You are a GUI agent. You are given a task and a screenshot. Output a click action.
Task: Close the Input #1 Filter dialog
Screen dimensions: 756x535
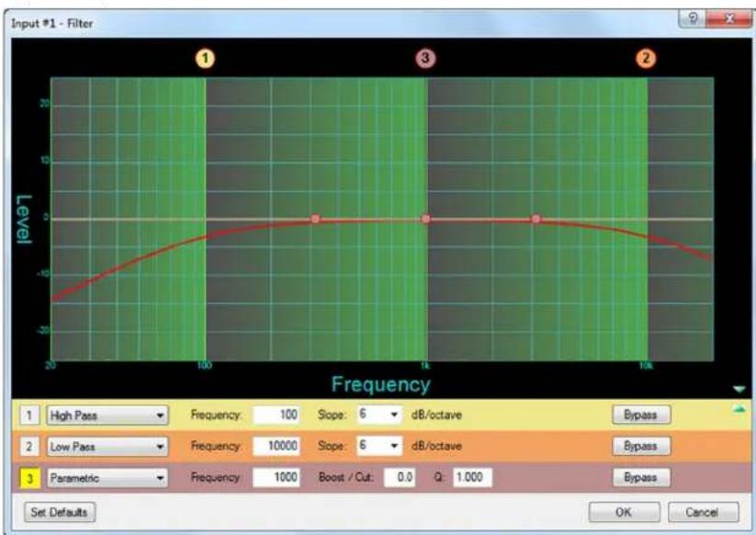pyautogui.click(x=729, y=18)
